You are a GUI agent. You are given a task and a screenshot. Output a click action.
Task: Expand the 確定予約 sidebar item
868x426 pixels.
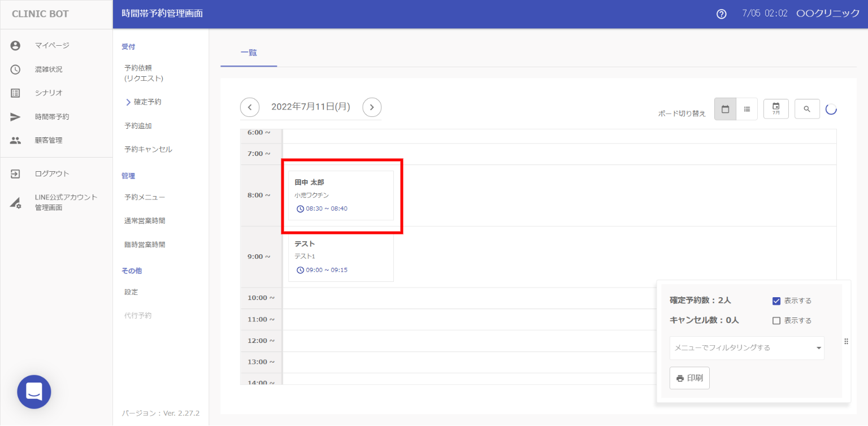(x=147, y=102)
